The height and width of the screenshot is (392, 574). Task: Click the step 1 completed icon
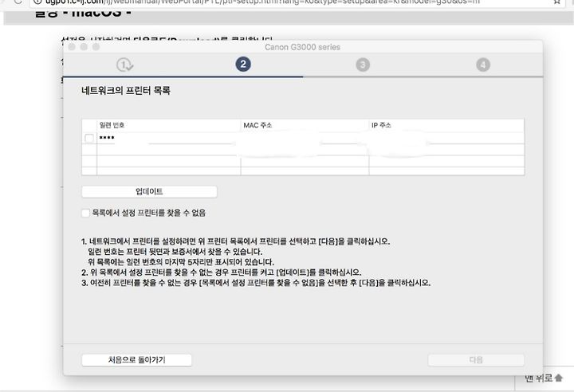point(125,65)
